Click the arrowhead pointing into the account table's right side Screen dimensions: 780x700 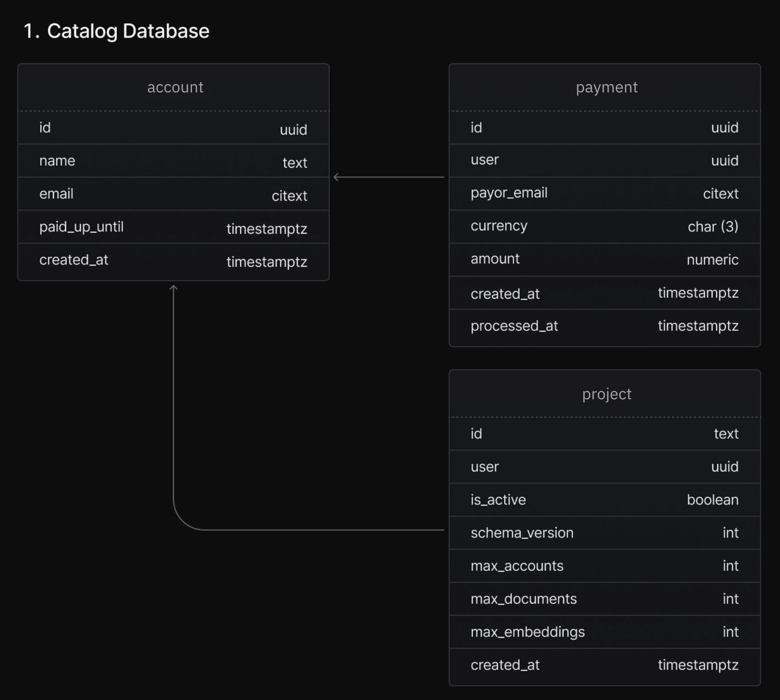coord(336,177)
